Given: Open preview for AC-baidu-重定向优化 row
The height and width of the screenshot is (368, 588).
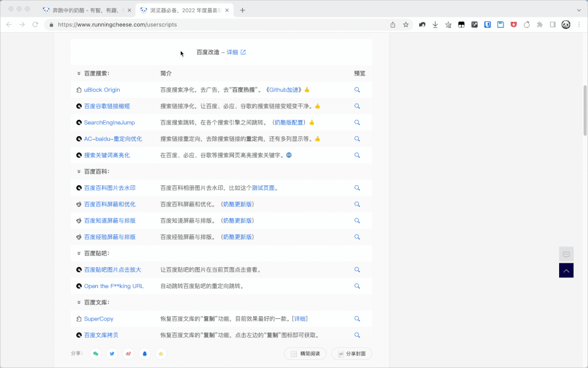Looking at the screenshot, I should 357,139.
